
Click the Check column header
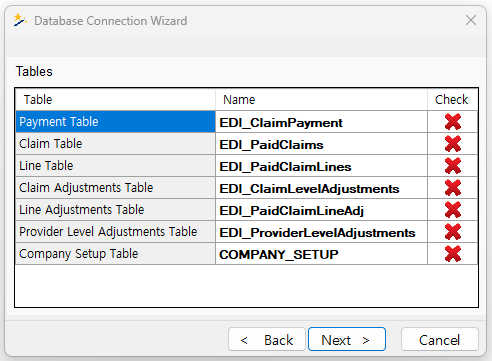click(452, 100)
